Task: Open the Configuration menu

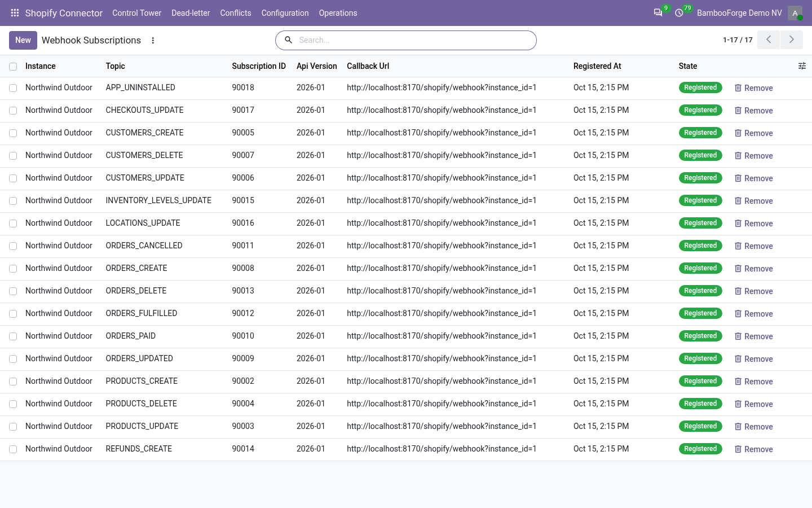Action: [x=285, y=13]
